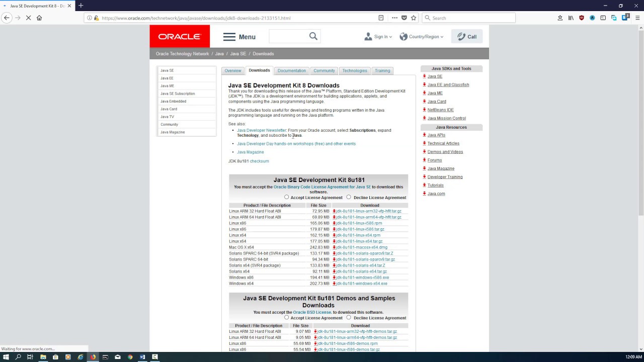Save page to Pocket icon
This screenshot has width=644, height=362.
pos(404,18)
